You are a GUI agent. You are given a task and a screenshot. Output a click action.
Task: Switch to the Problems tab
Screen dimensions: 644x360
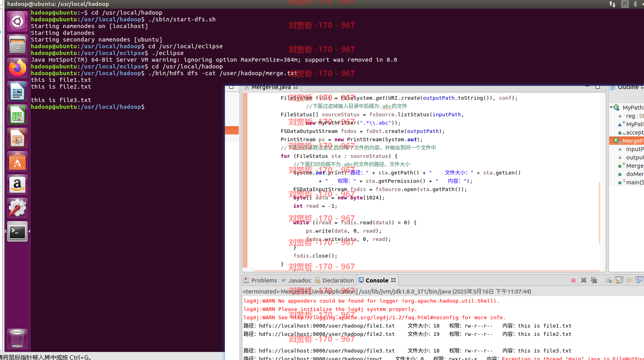pyautogui.click(x=261, y=280)
